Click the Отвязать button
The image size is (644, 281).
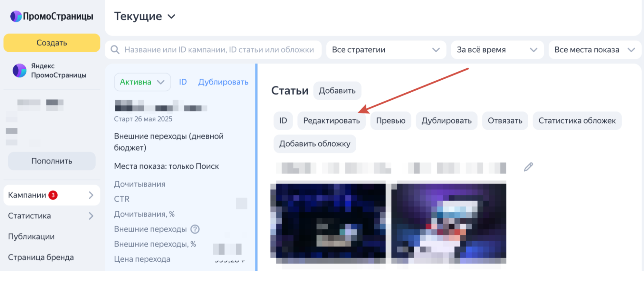pos(505,121)
